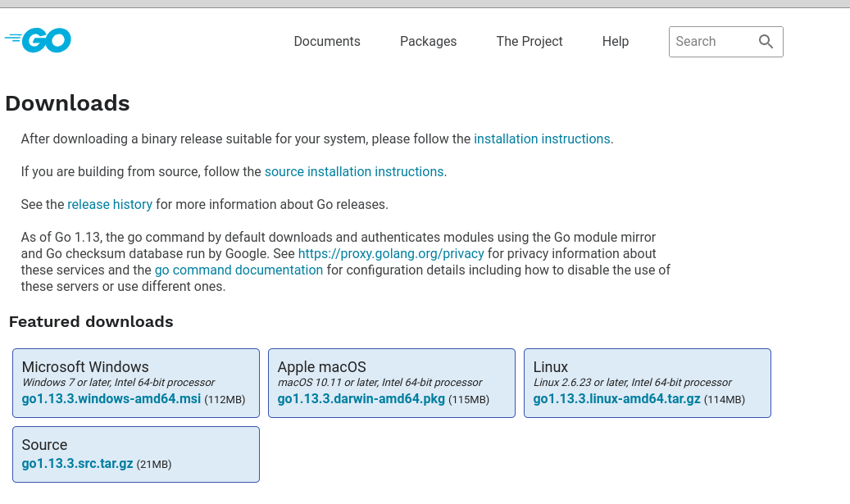This screenshot has height=504, width=850.
Task: Download go1.13.3.windows-amd64.msi
Action: 111,399
